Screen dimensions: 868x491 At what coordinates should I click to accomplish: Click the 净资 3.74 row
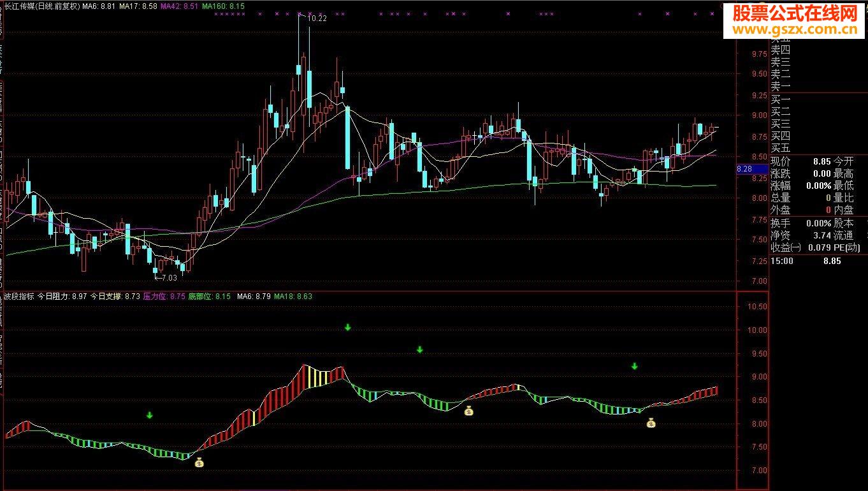coord(801,235)
